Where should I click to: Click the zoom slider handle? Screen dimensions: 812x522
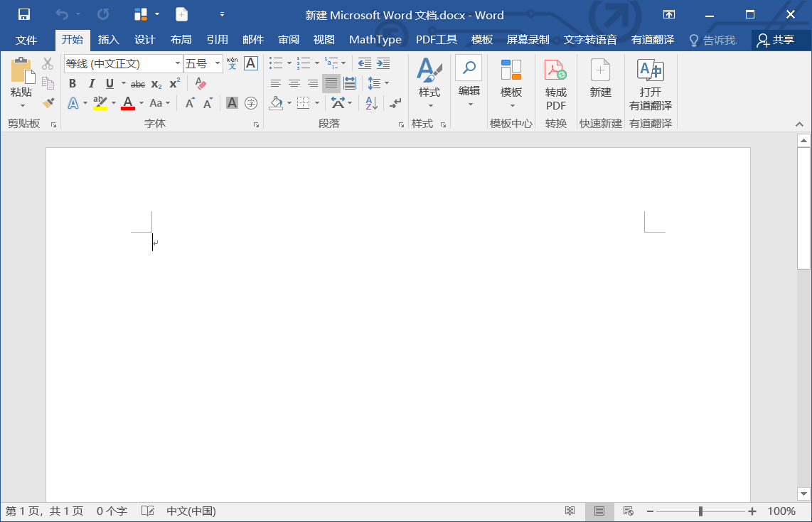point(700,511)
